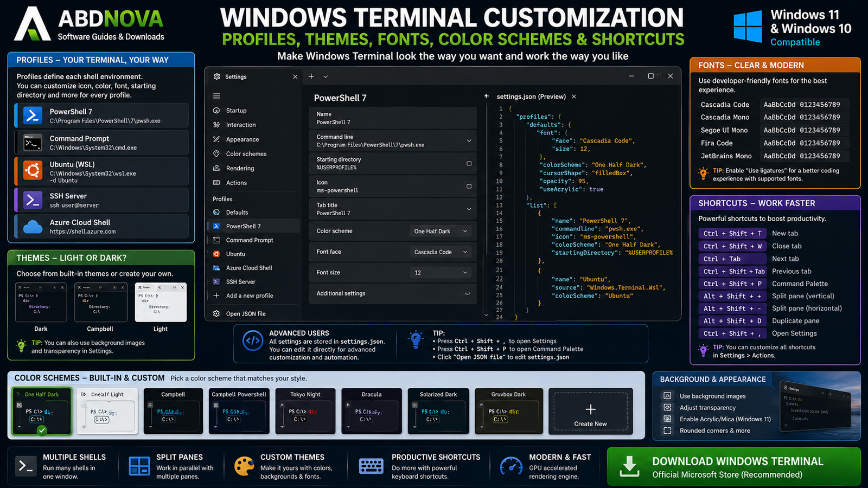Select the Light theme thumbnail

161,303
